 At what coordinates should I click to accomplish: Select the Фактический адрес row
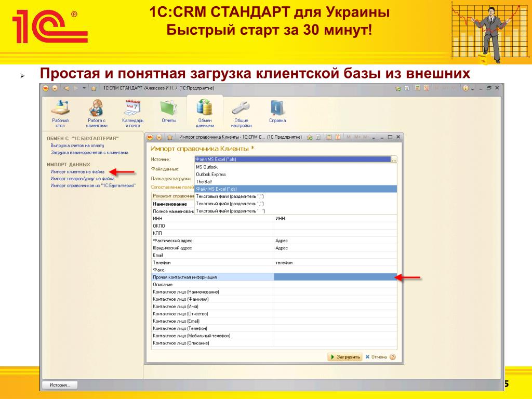point(274,241)
